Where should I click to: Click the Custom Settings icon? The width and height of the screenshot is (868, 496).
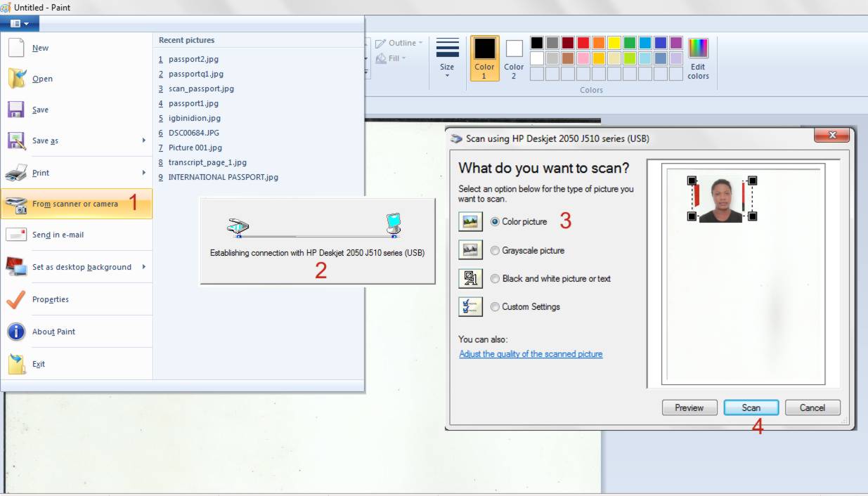point(470,306)
